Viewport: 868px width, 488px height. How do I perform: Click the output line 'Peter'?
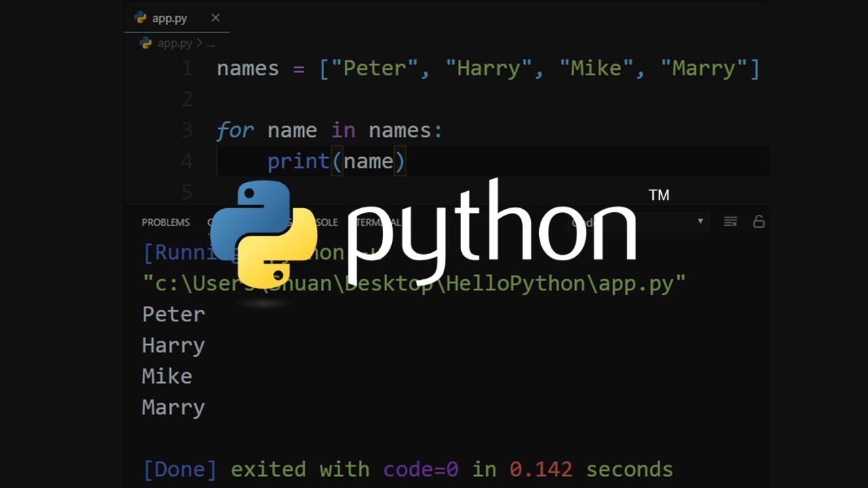tap(174, 314)
